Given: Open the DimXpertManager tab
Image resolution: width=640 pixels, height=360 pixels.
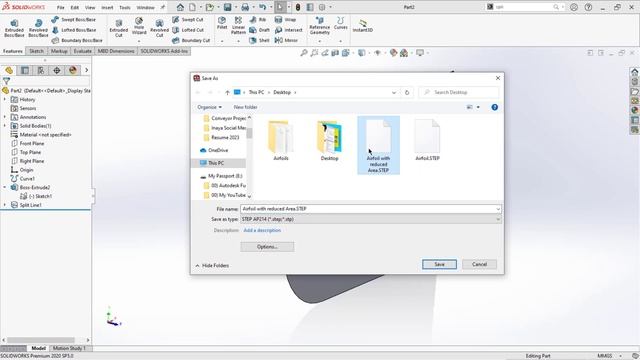Looking at the screenshot, I should pos(57,70).
